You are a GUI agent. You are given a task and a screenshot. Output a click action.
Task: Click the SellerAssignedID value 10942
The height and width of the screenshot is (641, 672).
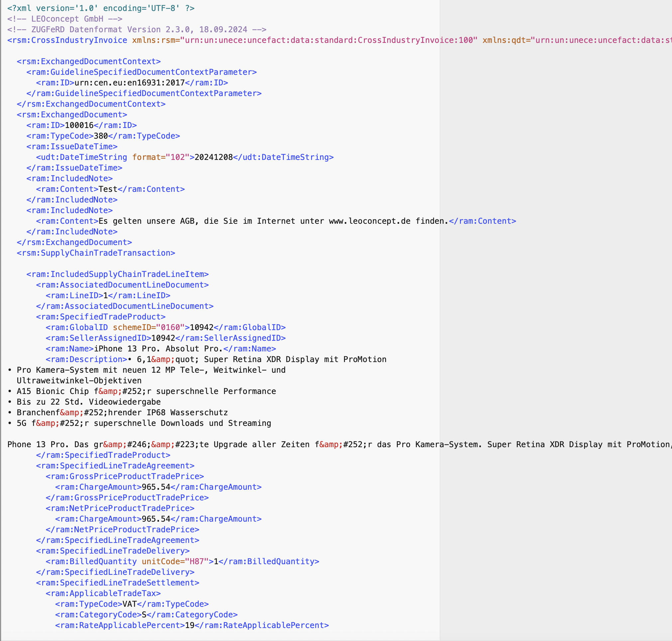pos(163,338)
